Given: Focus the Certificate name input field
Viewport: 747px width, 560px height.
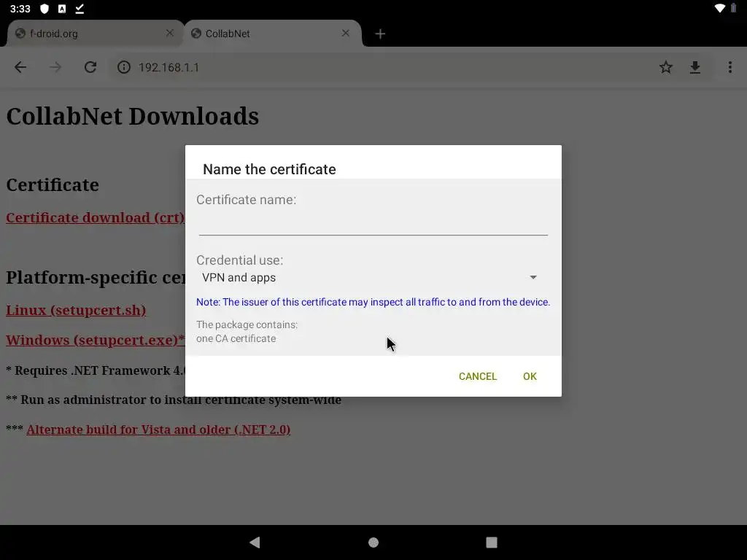Looking at the screenshot, I should (x=373, y=223).
